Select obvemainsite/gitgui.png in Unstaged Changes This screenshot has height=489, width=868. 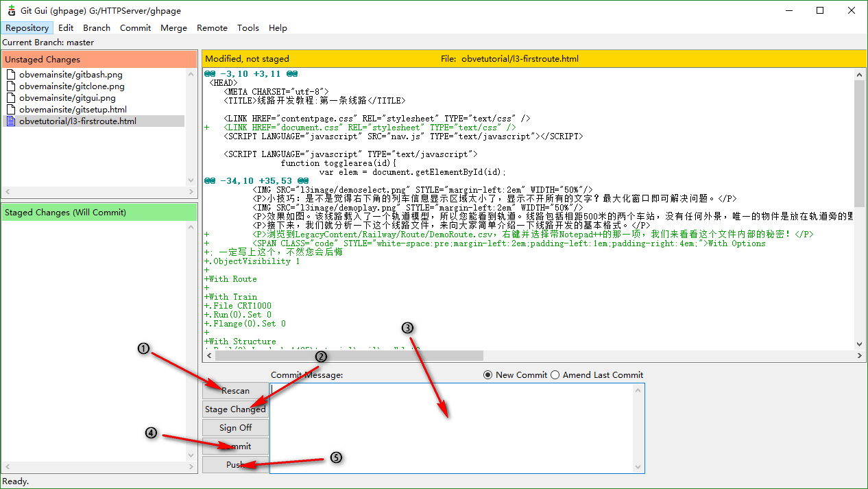(x=67, y=98)
